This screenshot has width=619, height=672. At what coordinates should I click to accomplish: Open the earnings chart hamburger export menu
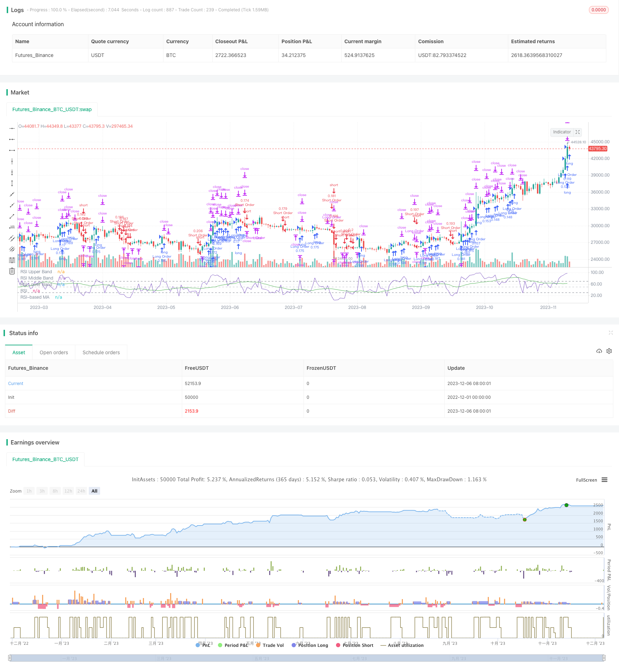tap(604, 480)
